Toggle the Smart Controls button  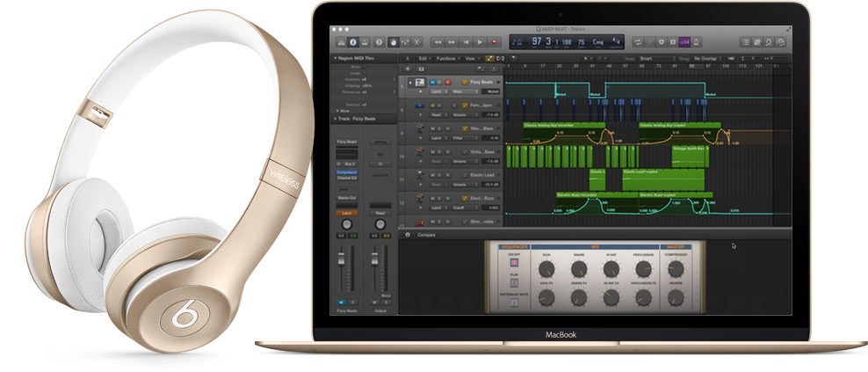[393, 41]
